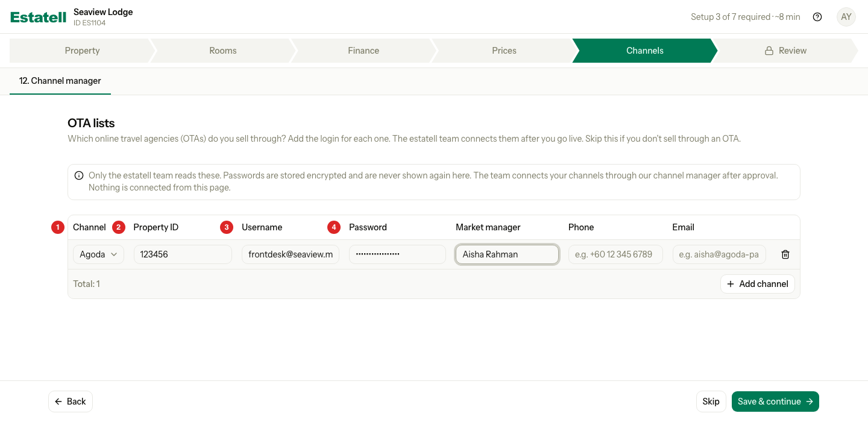Select the 12. Channel manager tab
This screenshot has width=868, height=422.
pos(60,81)
